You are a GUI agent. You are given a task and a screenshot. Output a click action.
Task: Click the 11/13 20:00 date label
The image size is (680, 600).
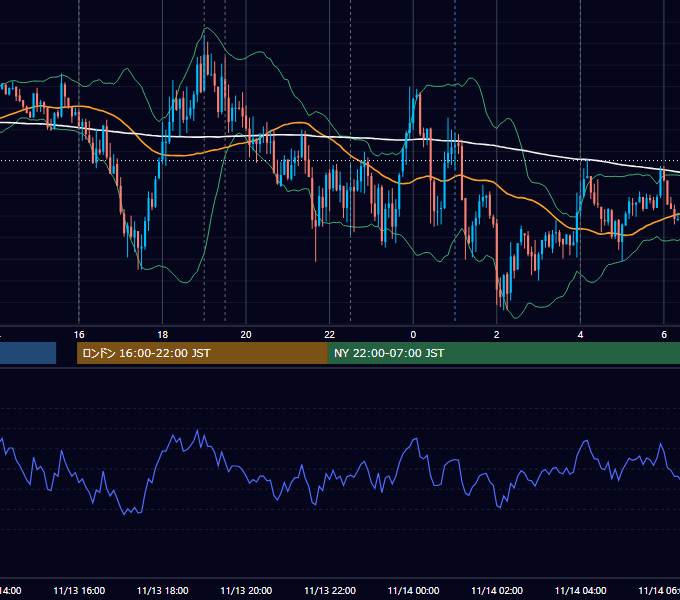pyautogui.click(x=246, y=590)
